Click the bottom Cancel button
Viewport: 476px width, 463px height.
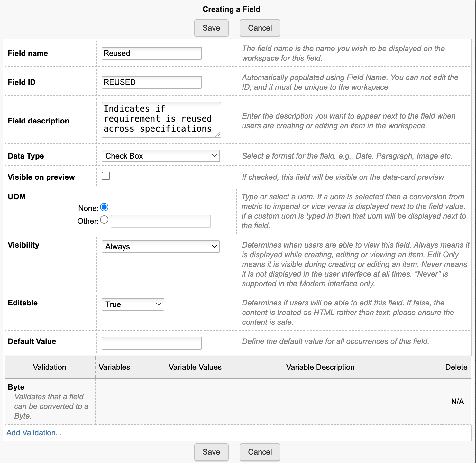tap(260, 452)
